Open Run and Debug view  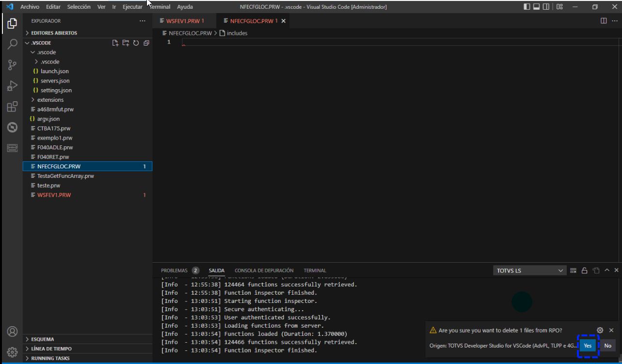point(12,86)
